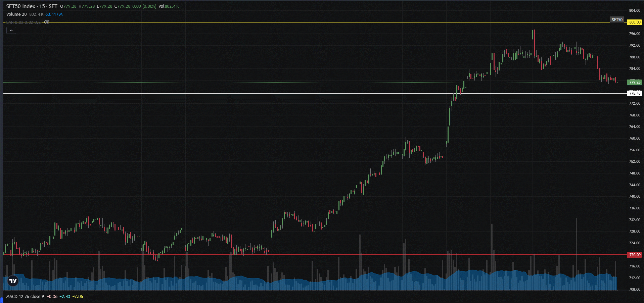The width and height of the screenshot is (644, 303).
Task: Click the MACD signal value -2.06
Action: pyautogui.click(x=78, y=297)
